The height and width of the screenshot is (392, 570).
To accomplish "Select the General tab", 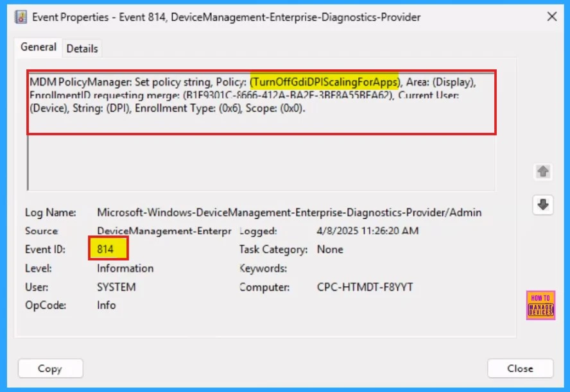I will click(x=38, y=47).
